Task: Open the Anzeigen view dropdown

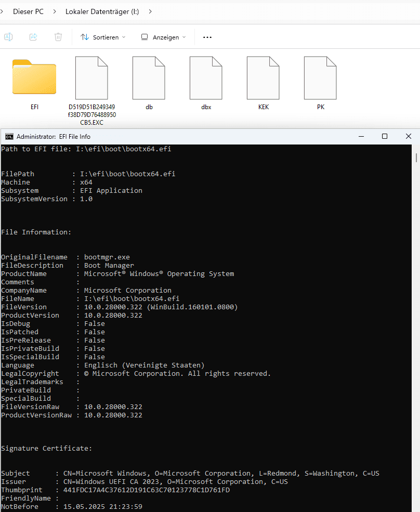Action: tap(163, 37)
